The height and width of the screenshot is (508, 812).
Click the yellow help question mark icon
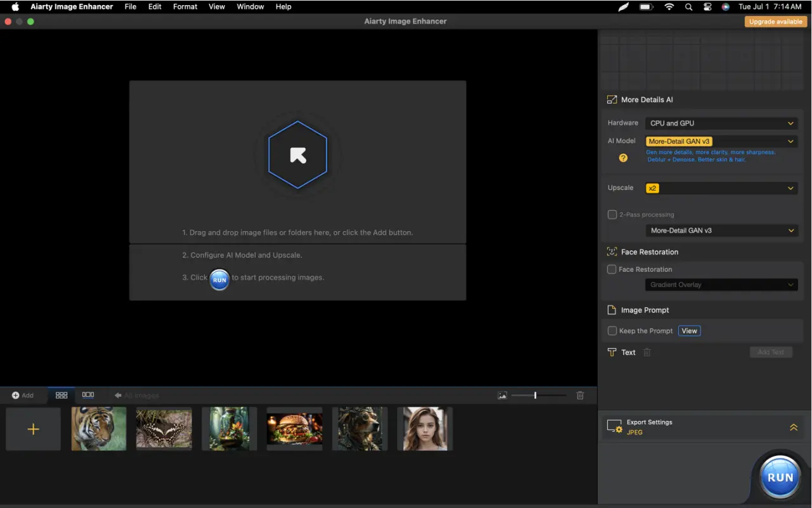tap(623, 157)
